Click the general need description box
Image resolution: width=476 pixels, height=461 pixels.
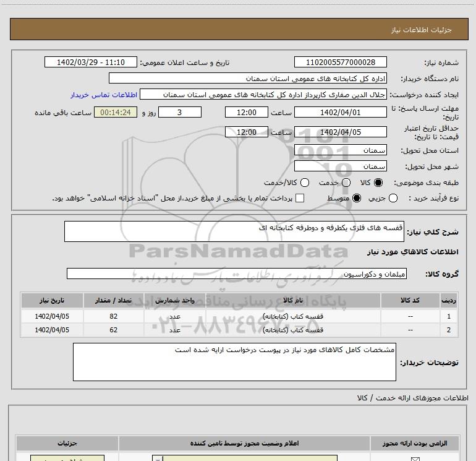tap(234, 231)
